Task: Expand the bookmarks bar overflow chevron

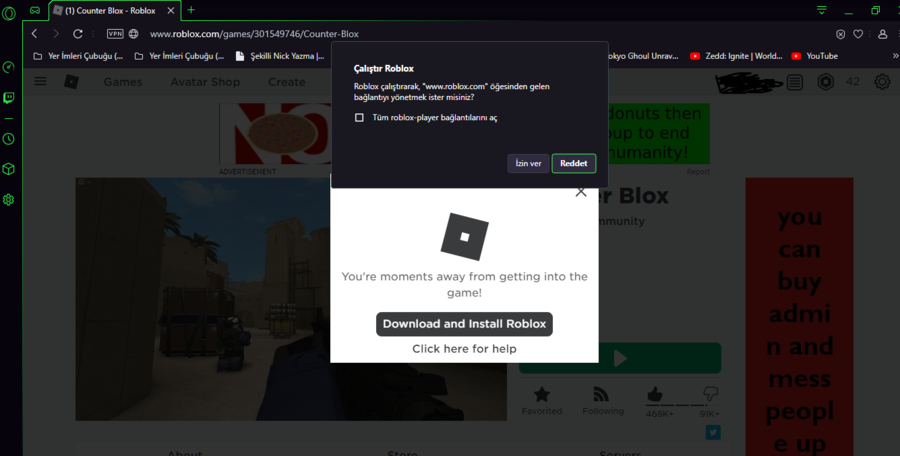Action: coord(894,56)
